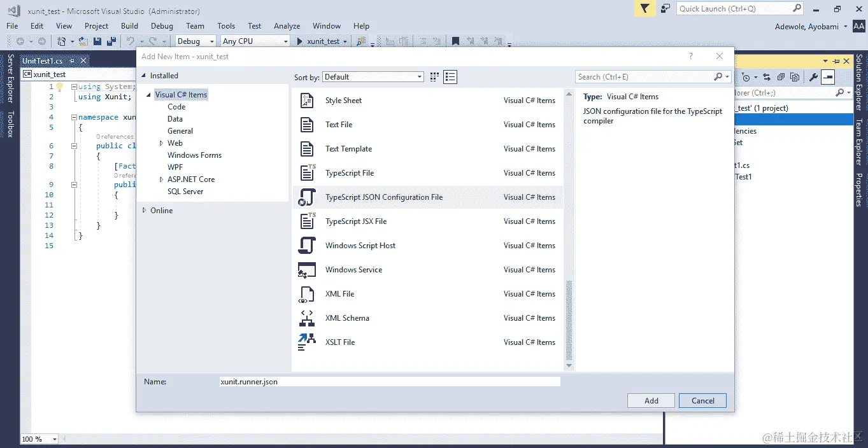This screenshot has width=868, height=448.
Task: Select the XSLT File template icon
Action: 307,342
